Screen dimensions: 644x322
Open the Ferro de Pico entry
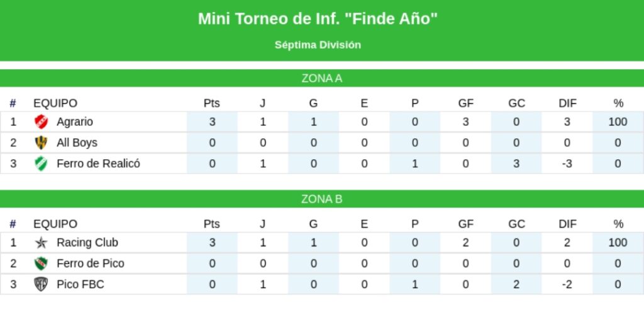(91, 264)
